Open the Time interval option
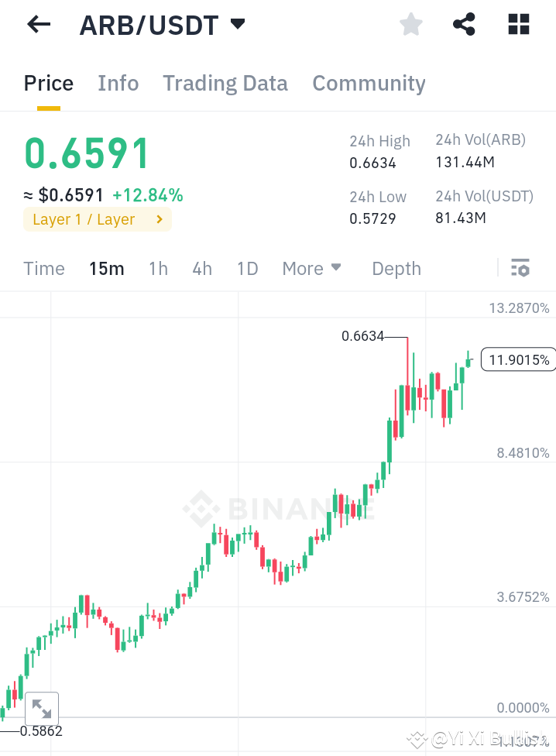This screenshot has height=756, width=556. (43, 268)
